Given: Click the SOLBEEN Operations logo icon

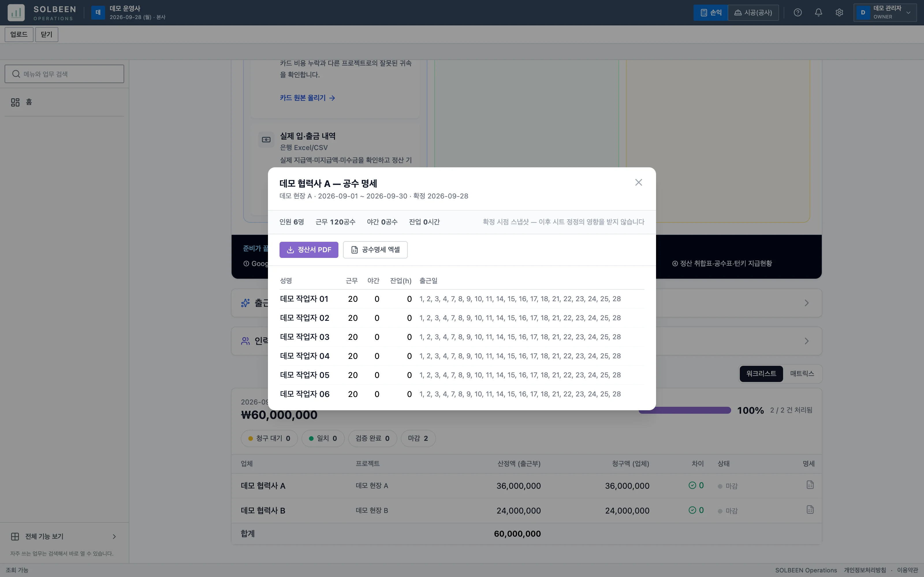Looking at the screenshot, I should coord(16,13).
